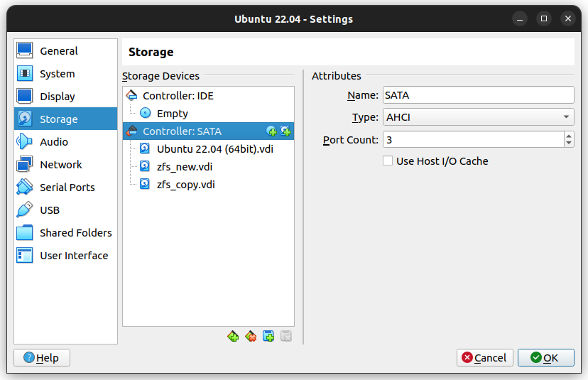Image resolution: width=588 pixels, height=380 pixels.
Task: Click the disabled remove attachment icon
Action: [286, 336]
